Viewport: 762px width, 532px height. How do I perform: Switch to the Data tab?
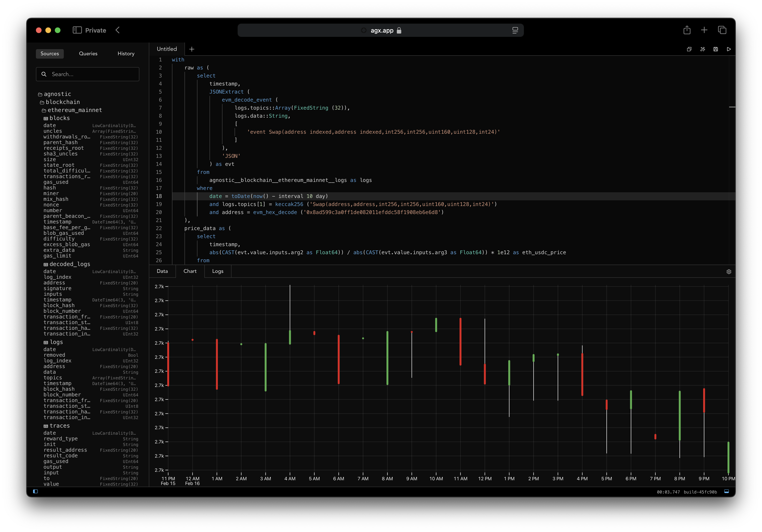(x=162, y=271)
